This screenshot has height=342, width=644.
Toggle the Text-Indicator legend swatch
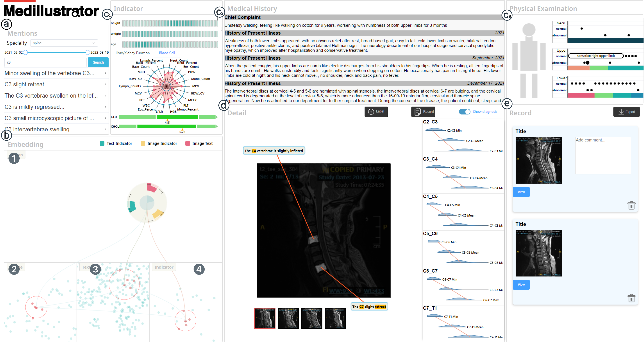pos(102,143)
